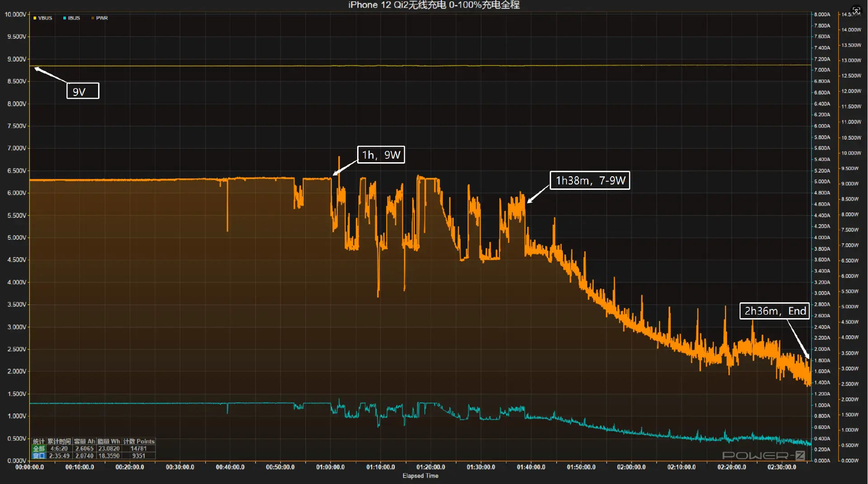Click the 9351 points count cell
868x484 pixels.
tap(138, 456)
